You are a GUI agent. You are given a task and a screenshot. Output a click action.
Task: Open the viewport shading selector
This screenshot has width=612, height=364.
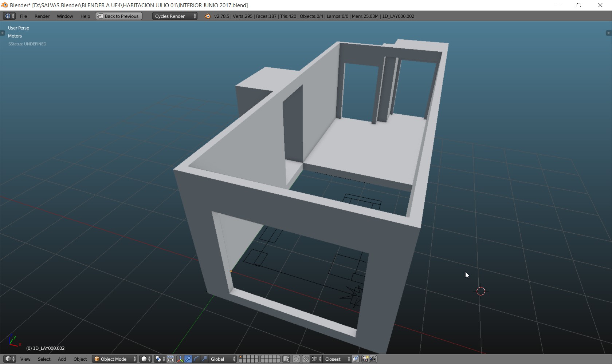(146, 359)
